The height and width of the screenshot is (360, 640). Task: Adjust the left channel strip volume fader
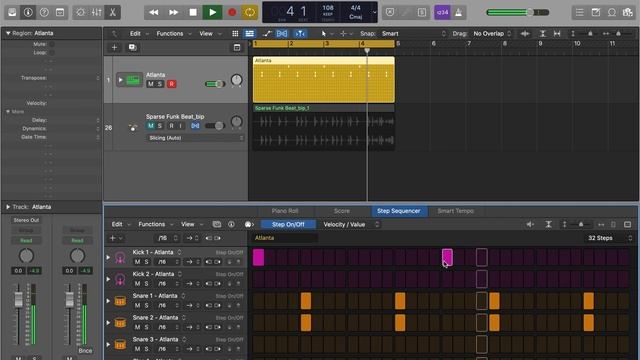click(18, 299)
